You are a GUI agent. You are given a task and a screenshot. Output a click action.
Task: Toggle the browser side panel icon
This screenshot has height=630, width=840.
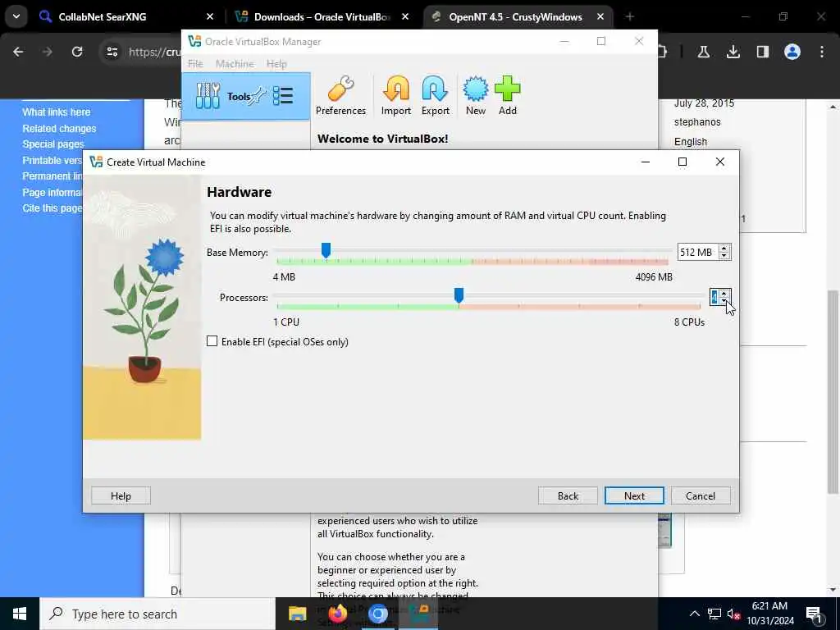pyautogui.click(x=762, y=52)
